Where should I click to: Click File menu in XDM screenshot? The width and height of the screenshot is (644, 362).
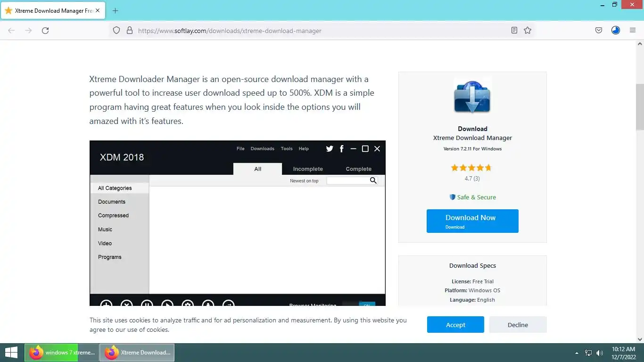pos(240,148)
